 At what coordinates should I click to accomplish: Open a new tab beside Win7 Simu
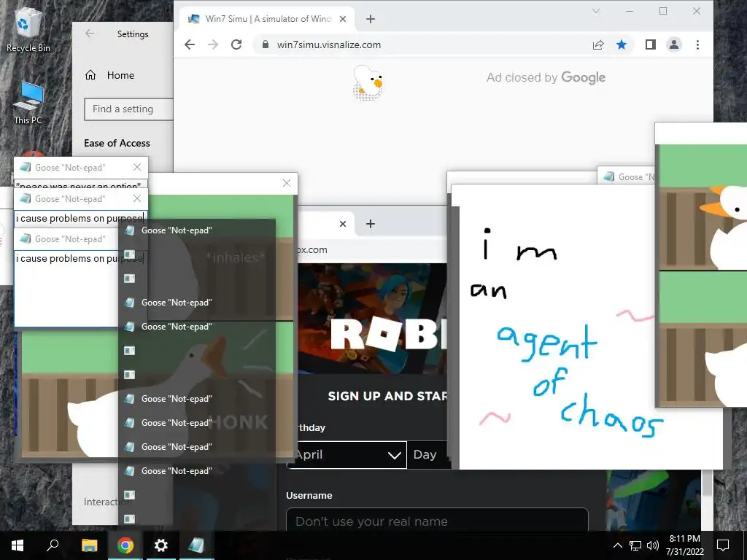pyautogui.click(x=370, y=19)
